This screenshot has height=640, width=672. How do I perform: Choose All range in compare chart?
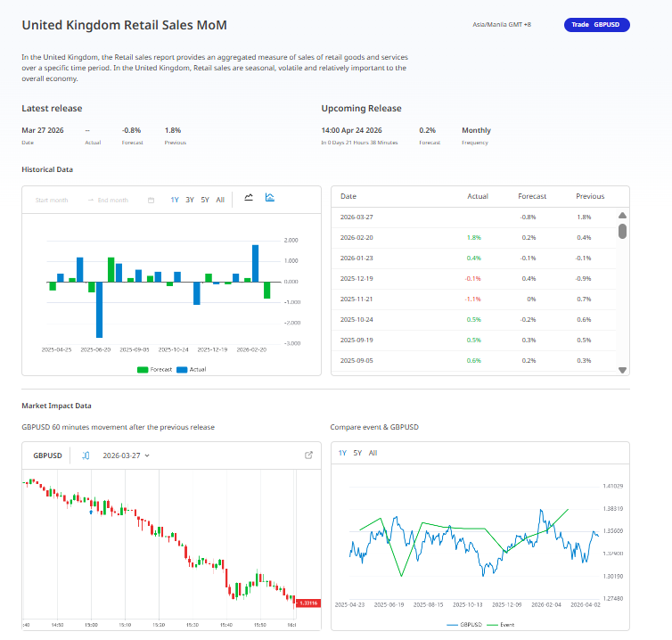tap(373, 453)
